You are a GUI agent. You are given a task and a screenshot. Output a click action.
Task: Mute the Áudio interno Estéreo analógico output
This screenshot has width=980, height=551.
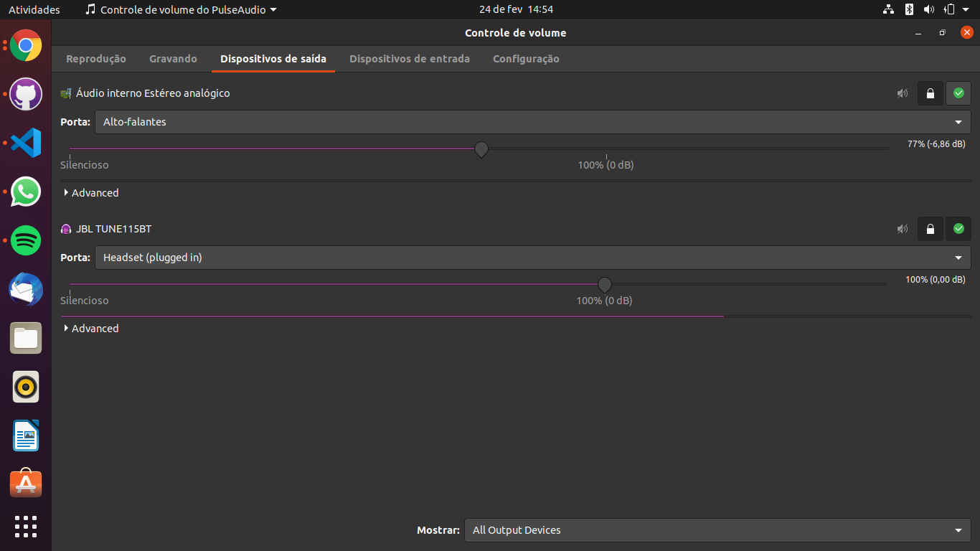coord(903,93)
